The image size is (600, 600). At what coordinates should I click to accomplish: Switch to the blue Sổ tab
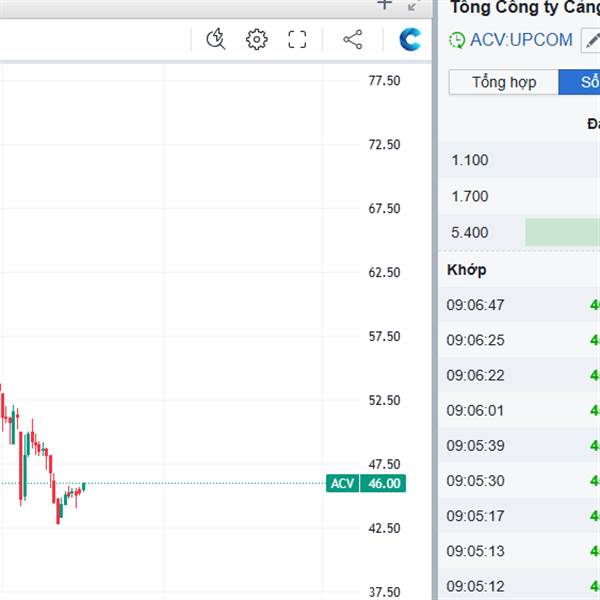click(x=579, y=82)
